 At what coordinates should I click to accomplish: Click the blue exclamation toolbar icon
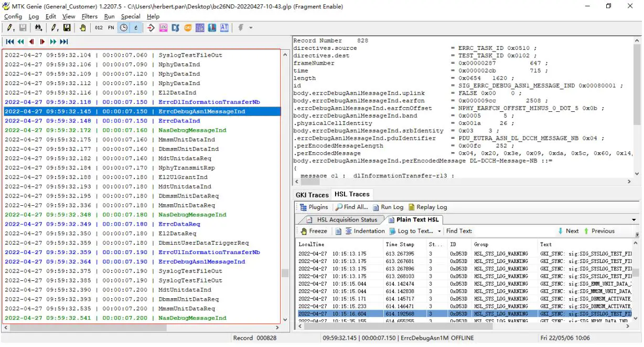[213, 28]
